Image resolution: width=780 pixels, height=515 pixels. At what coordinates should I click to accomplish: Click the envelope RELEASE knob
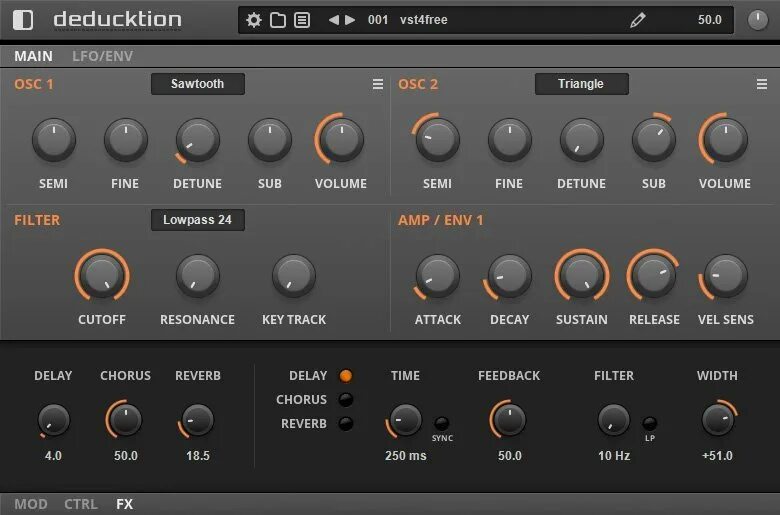(x=654, y=276)
